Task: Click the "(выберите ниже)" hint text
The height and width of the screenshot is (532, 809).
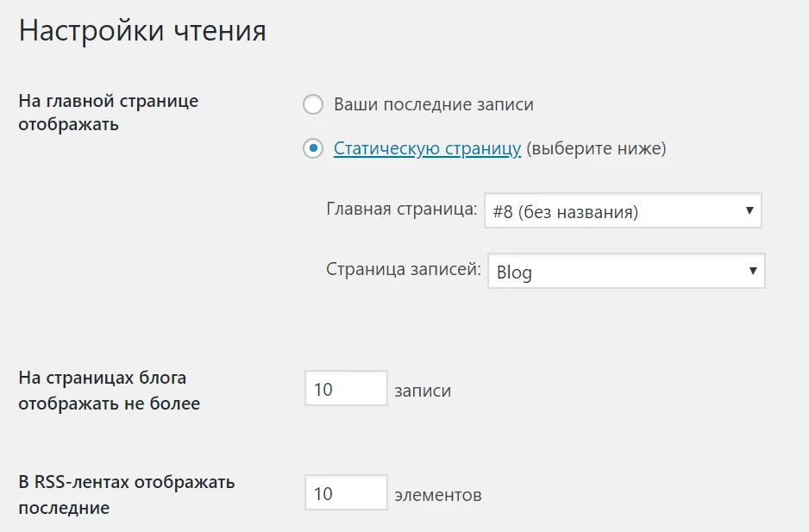Action: (596, 149)
